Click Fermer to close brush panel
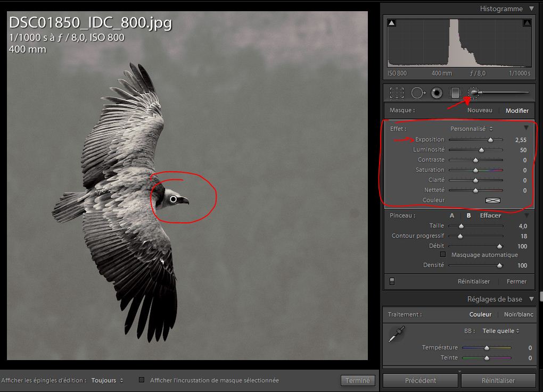The height and width of the screenshot is (392, 543). click(516, 281)
